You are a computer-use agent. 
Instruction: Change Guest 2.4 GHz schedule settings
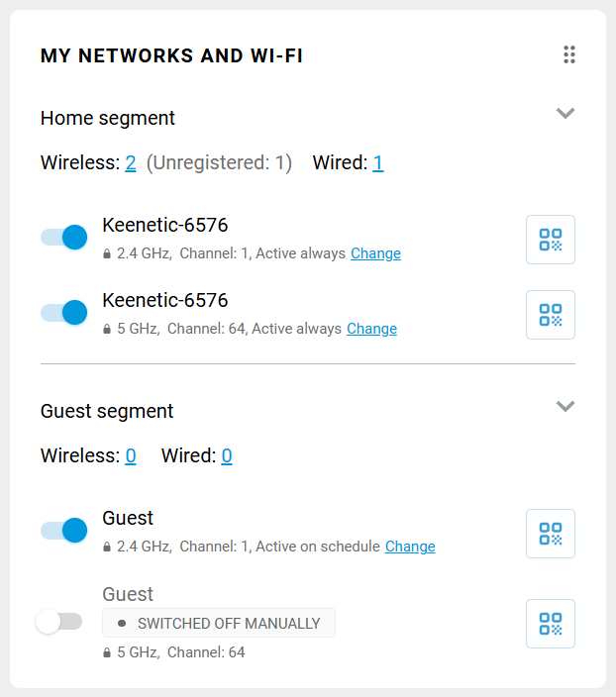tap(410, 547)
